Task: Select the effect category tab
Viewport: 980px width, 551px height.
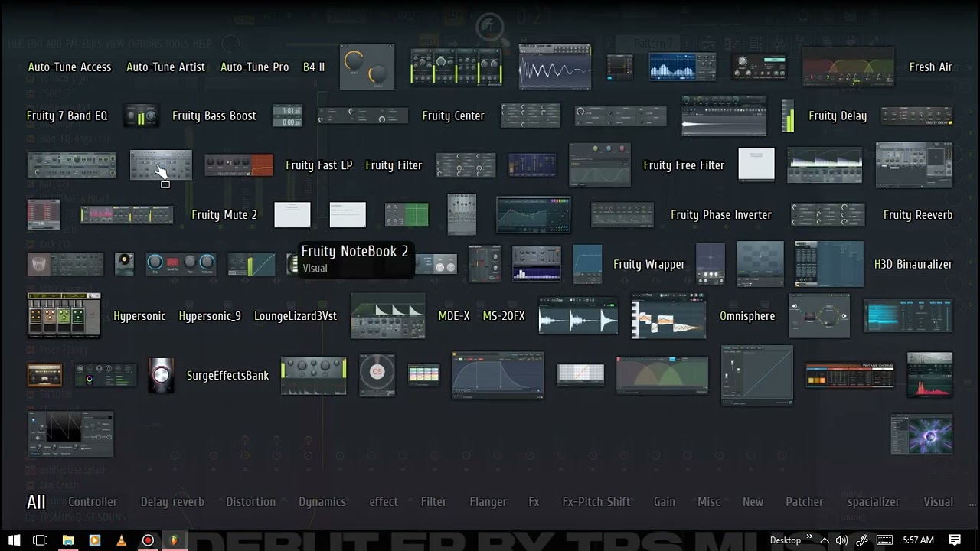Action: coord(384,502)
